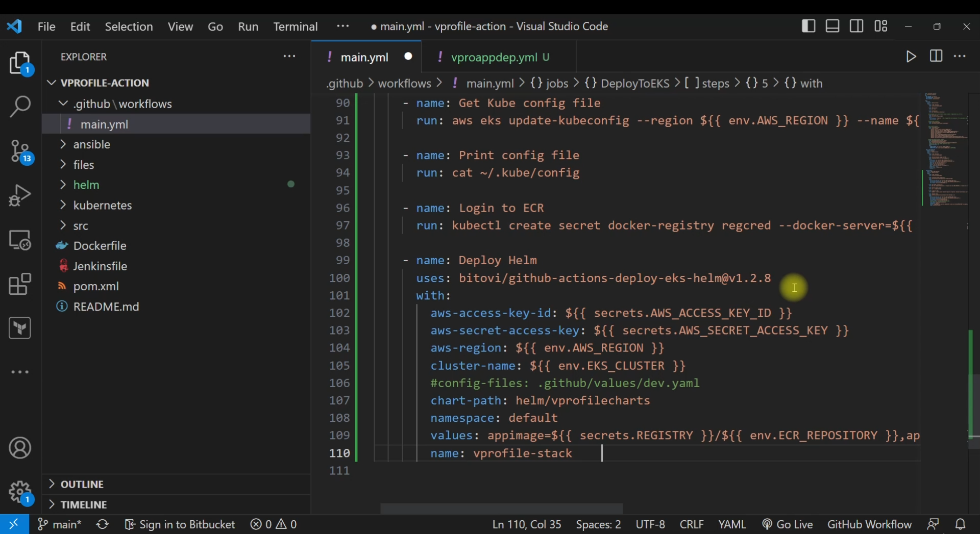
Task: Open the notifications bell
Action: click(x=961, y=524)
